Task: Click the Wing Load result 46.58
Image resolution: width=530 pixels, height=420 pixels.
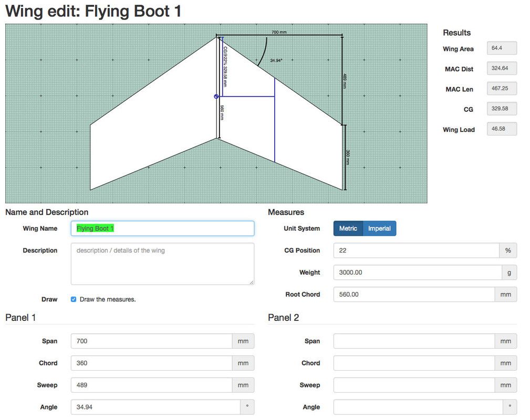Action: [502, 129]
